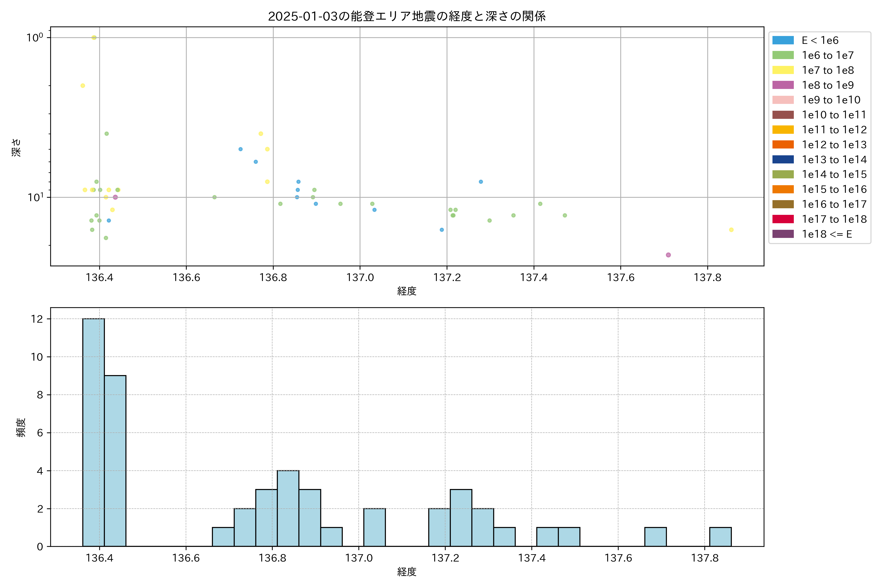Click the rightmost histogram bar near 137.8
882x588 pixels.
pyautogui.click(x=720, y=537)
